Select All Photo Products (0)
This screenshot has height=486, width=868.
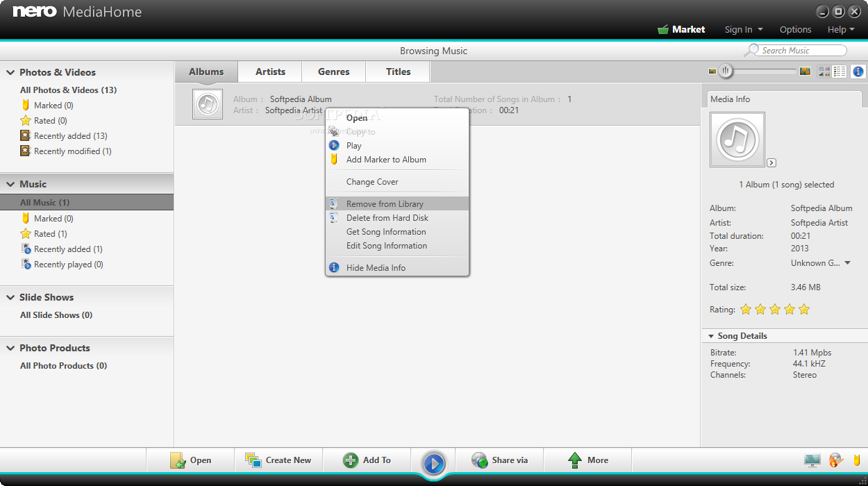(x=63, y=366)
